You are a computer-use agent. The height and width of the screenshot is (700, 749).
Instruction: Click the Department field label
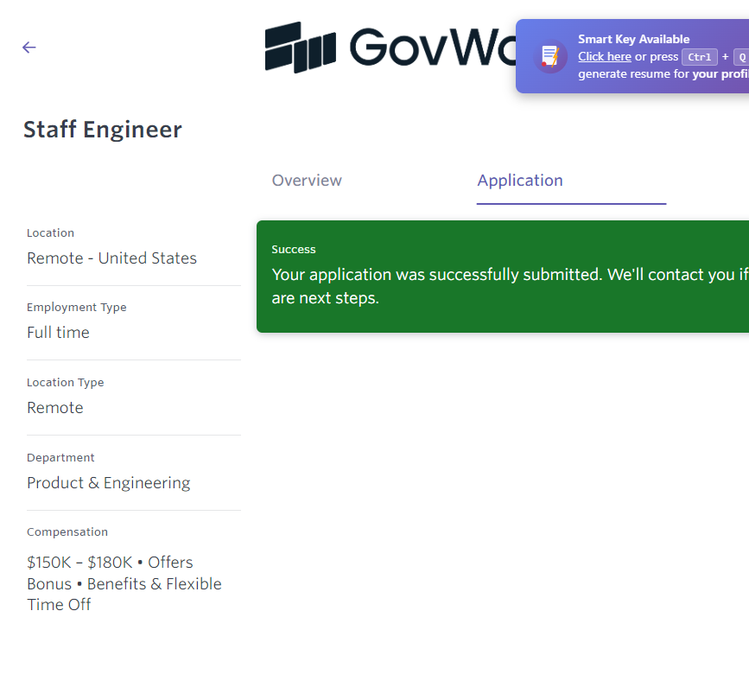pyautogui.click(x=60, y=458)
